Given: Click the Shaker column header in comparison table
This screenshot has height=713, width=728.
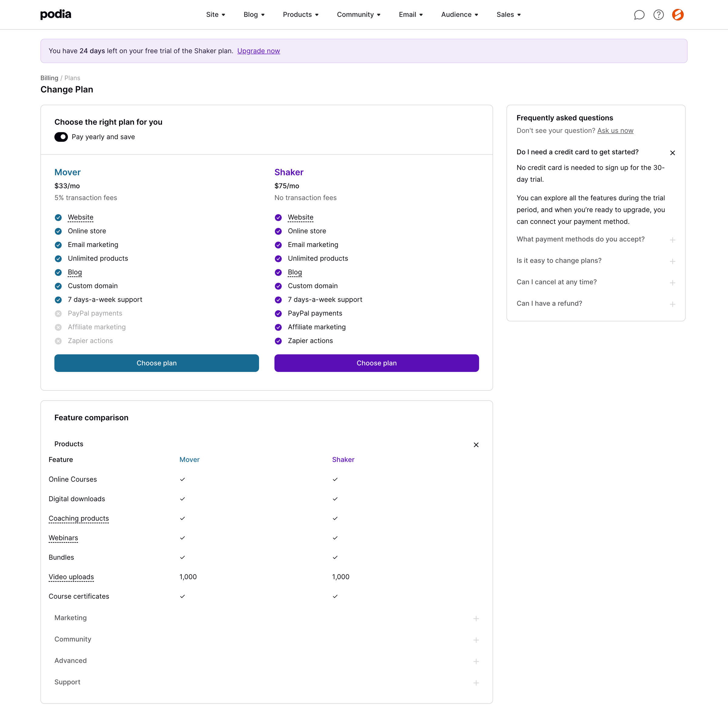Looking at the screenshot, I should pyautogui.click(x=343, y=459).
